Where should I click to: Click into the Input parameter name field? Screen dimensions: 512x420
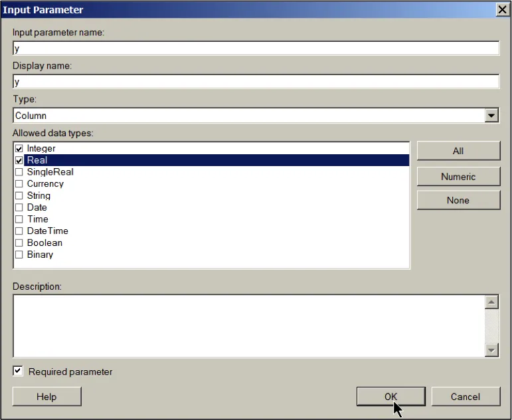point(256,49)
